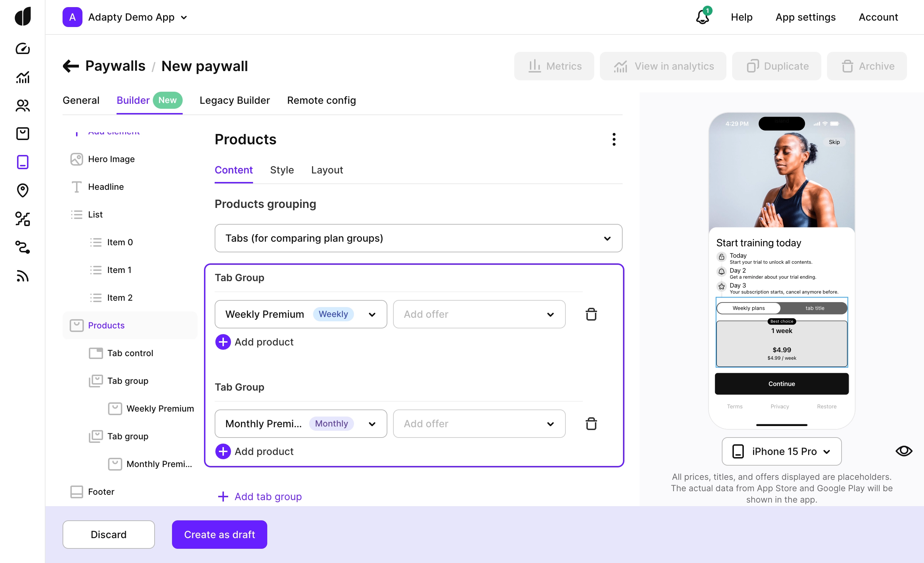
Task: Delete the Weekly Premium tab group row
Action: pos(591,314)
